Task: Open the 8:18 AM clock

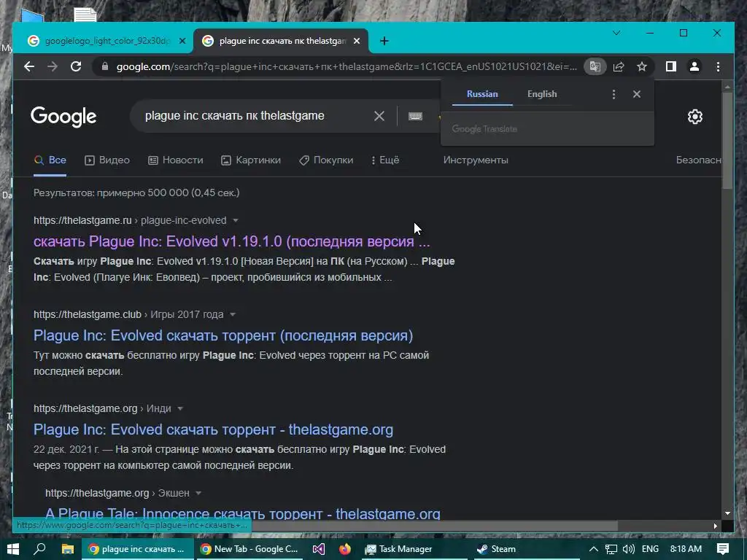Action: point(686,549)
